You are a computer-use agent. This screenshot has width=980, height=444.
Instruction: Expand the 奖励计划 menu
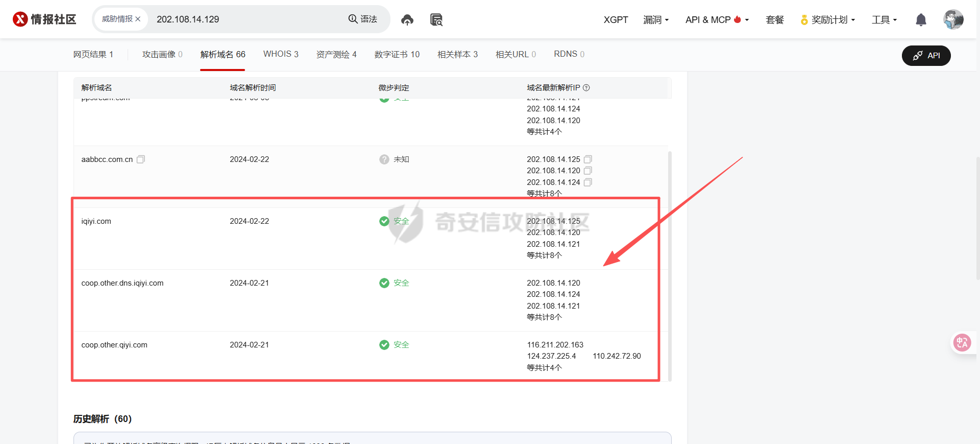[827, 20]
